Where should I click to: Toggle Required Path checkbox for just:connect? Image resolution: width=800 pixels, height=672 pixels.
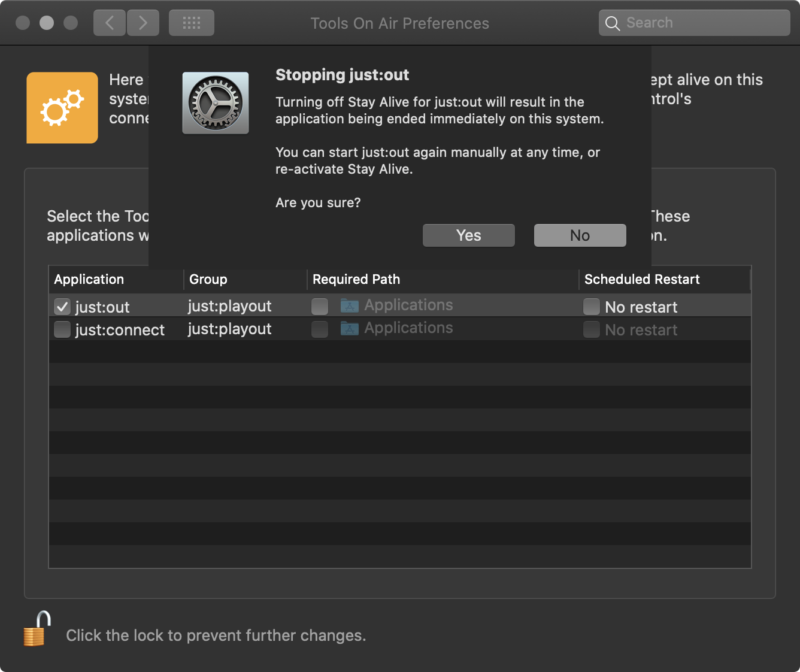pos(320,329)
